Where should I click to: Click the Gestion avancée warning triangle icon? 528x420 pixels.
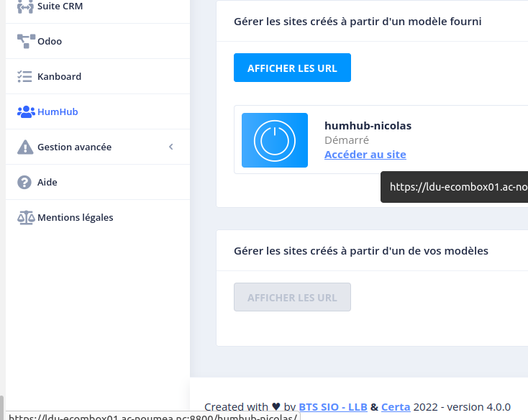(x=25, y=147)
